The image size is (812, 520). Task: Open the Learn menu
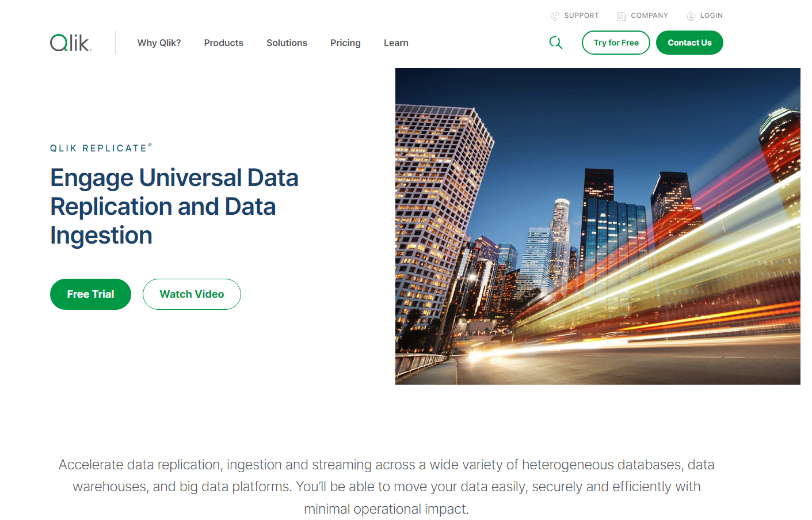(x=395, y=43)
